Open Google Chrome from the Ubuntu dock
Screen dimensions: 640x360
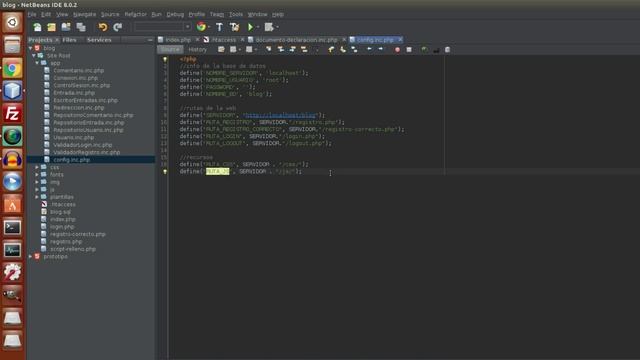point(12,68)
